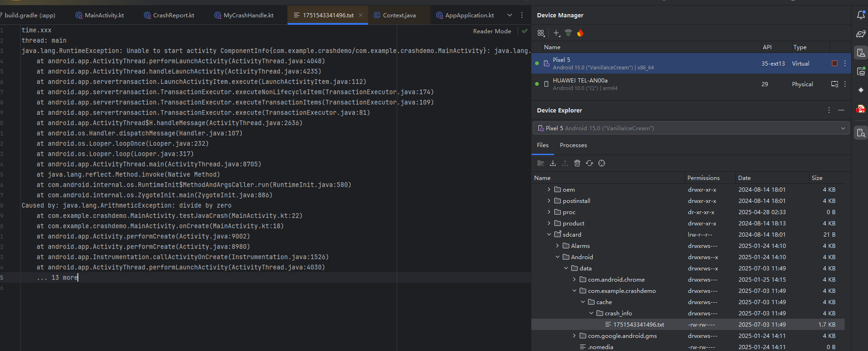This screenshot has height=351, width=868.
Task: Open the Gradle tool window icon
Action: tap(861, 34)
